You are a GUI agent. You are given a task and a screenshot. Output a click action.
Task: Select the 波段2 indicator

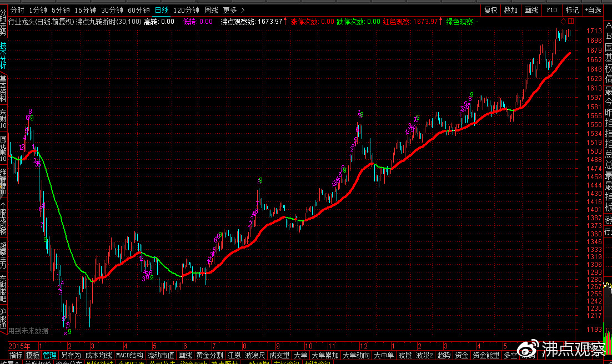point(424,356)
